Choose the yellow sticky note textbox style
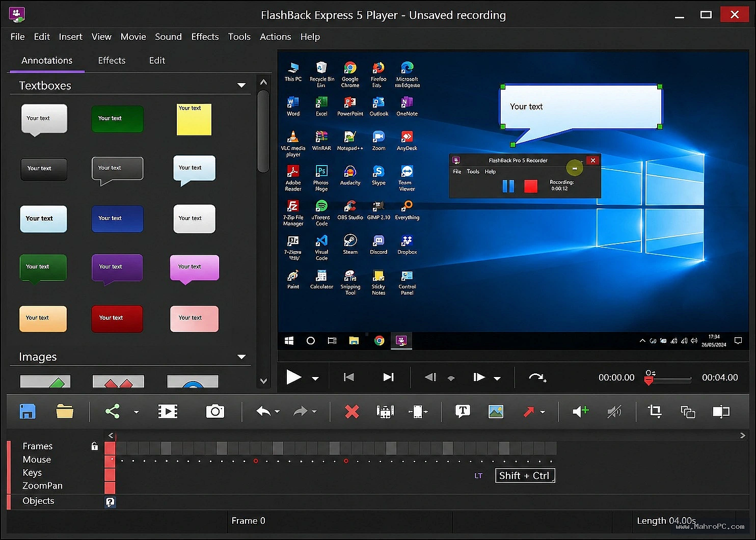The height and width of the screenshot is (540, 756). coord(194,120)
